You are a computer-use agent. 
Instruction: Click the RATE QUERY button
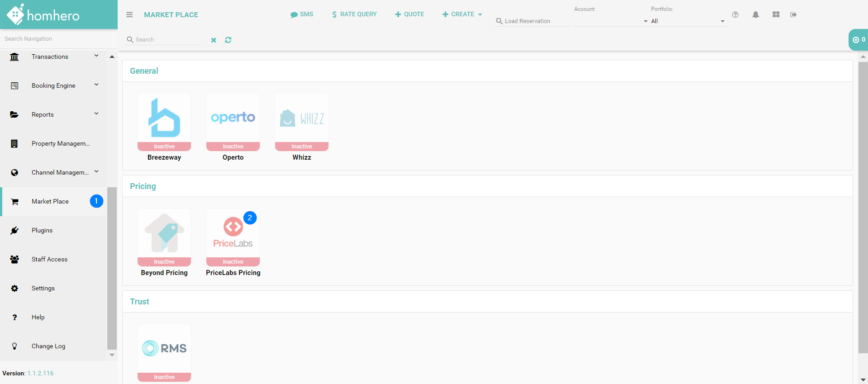coord(354,14)
